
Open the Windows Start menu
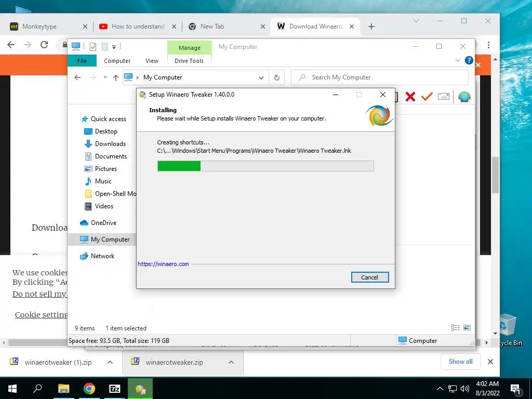click(x=12, y=389)
